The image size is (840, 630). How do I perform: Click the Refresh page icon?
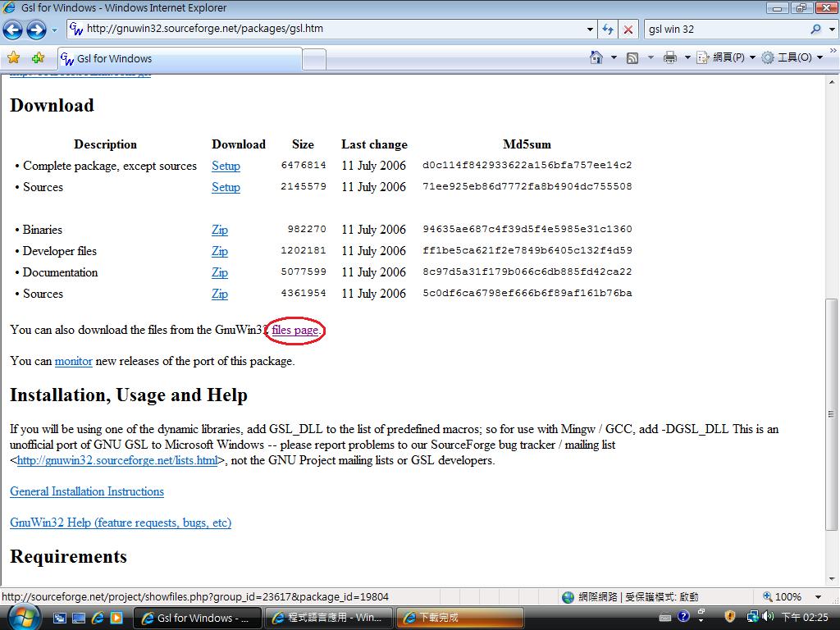[x=608, y=30]
